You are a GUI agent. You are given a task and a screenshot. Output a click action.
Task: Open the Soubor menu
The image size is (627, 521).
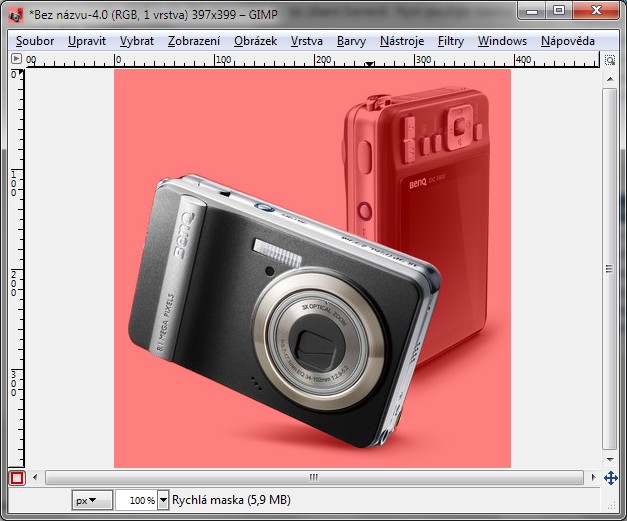[35, 41]
